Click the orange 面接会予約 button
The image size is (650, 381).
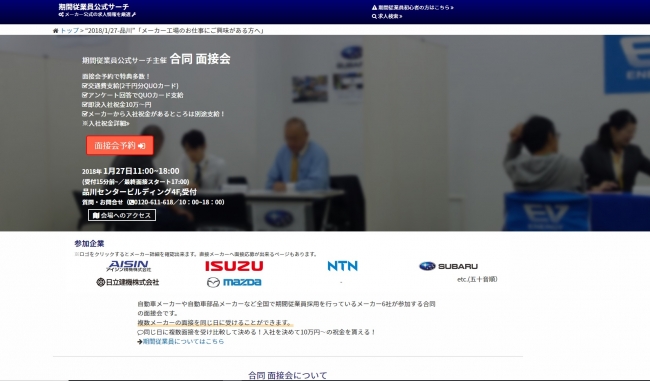pos(120,146)
